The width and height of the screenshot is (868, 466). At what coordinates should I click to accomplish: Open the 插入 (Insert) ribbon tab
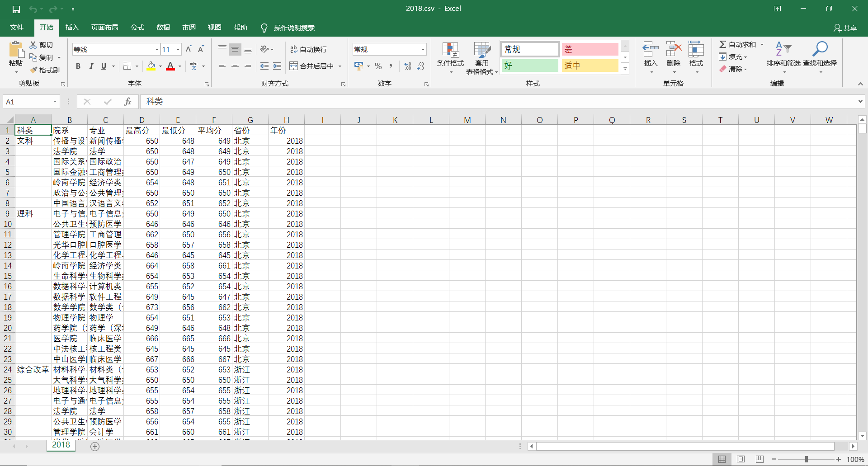[x=72, y=28]
